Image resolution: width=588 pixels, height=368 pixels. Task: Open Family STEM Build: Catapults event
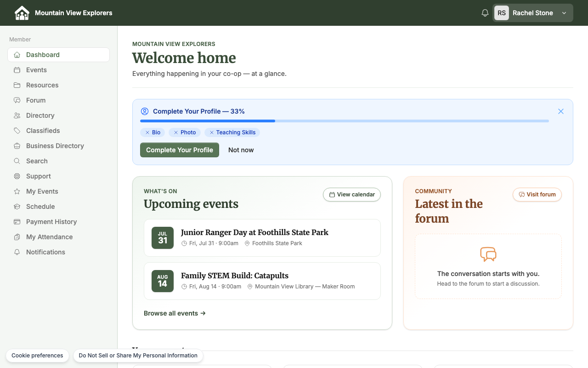pos(262,281)
